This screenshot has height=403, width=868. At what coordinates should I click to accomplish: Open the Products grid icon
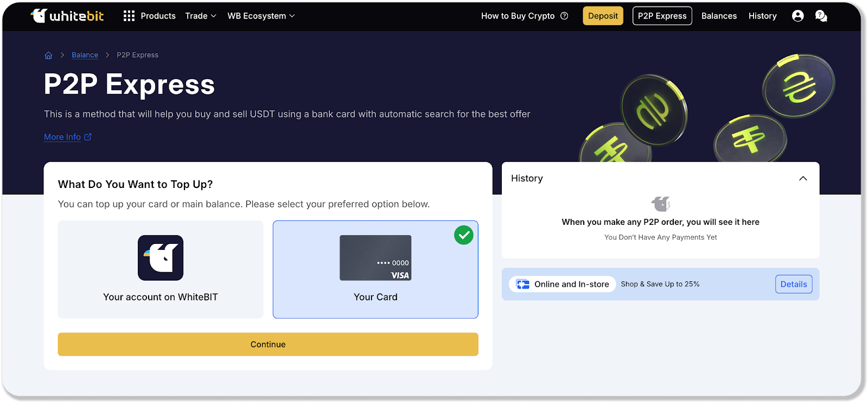[129, 16]
